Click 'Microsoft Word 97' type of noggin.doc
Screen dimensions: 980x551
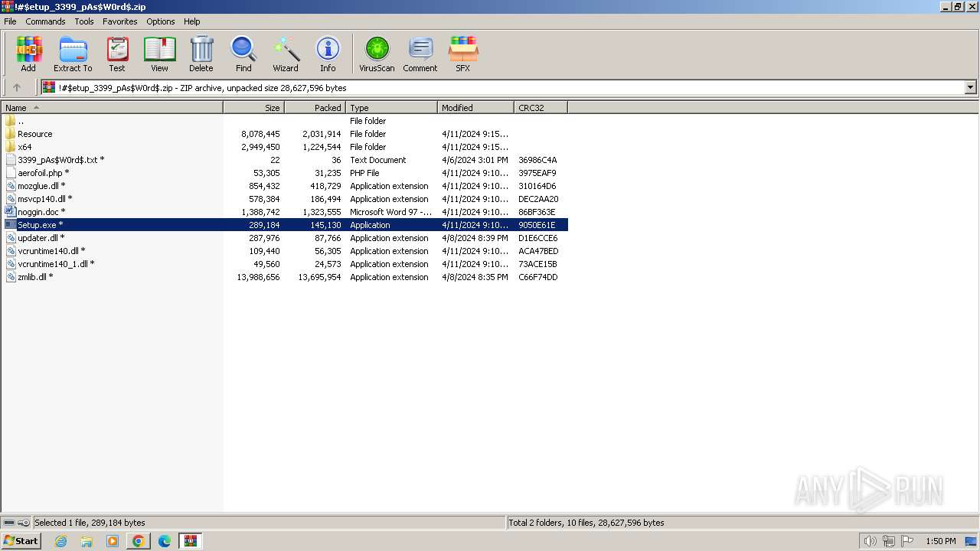(x=390, y=212)
